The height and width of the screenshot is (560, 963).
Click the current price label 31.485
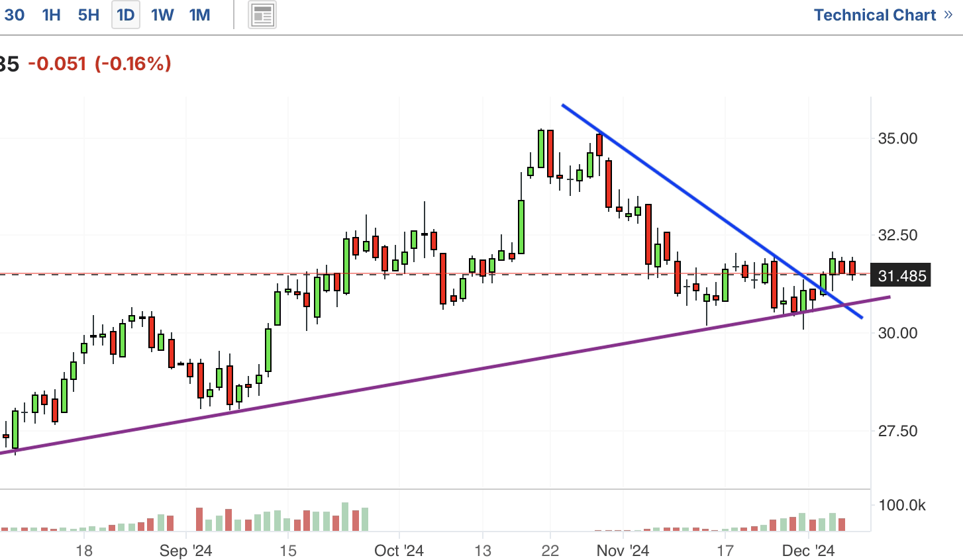901,275
